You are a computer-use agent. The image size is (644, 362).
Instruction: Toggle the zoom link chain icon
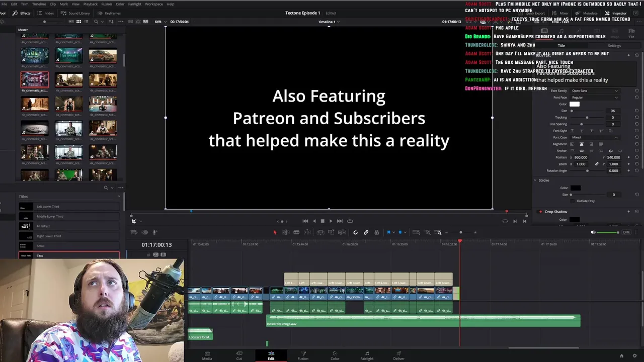click(597, 164)
